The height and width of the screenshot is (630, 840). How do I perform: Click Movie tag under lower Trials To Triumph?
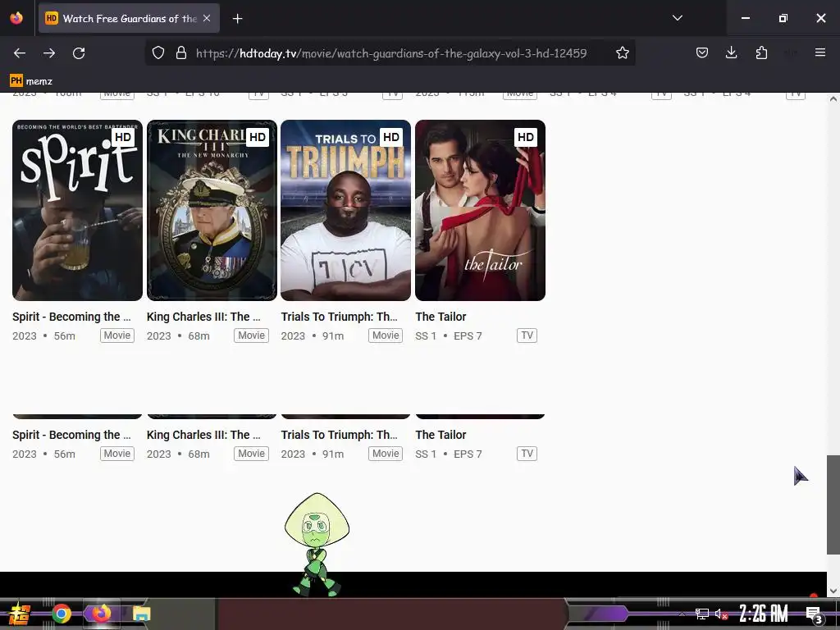386,453
